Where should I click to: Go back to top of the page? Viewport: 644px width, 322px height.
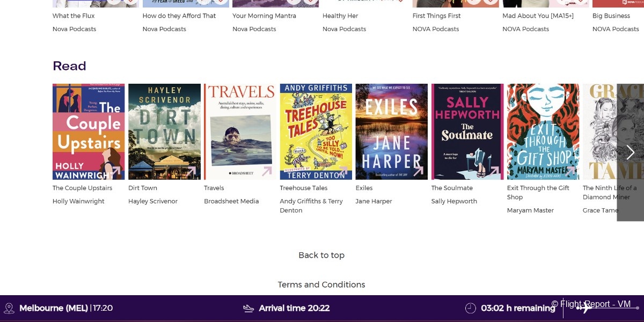pos(321,255)
